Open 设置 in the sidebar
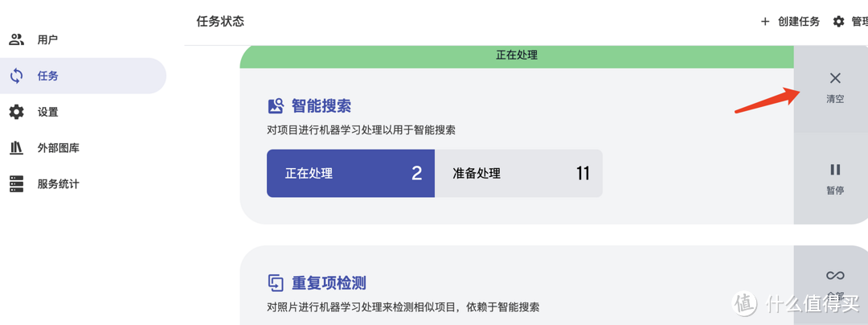Image resolution: width=868 pixels, height=325 pixels. point(83,112)
